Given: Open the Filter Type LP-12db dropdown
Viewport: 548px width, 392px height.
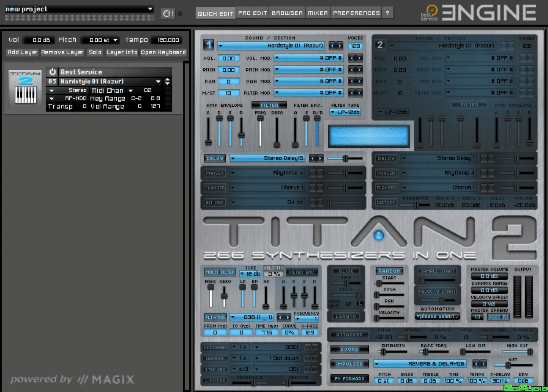Looking at the screenshot, I should tap(345, 112).
